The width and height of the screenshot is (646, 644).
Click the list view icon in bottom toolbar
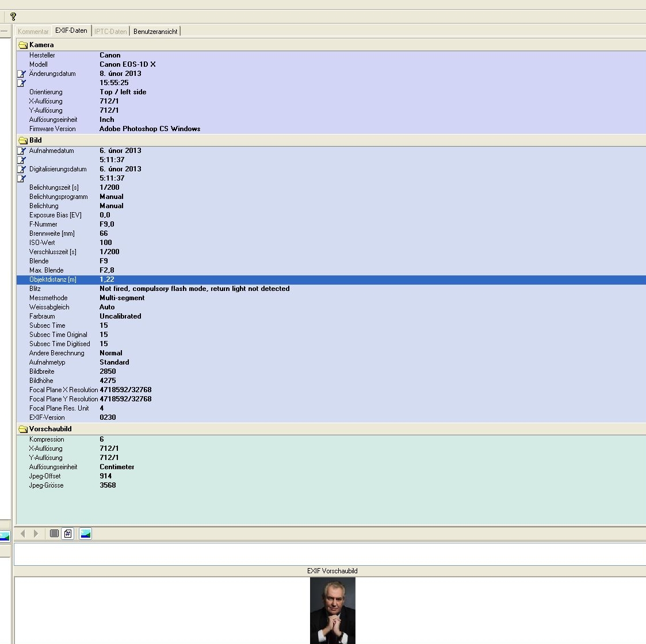pyautogui.click(x=54, y=534)
